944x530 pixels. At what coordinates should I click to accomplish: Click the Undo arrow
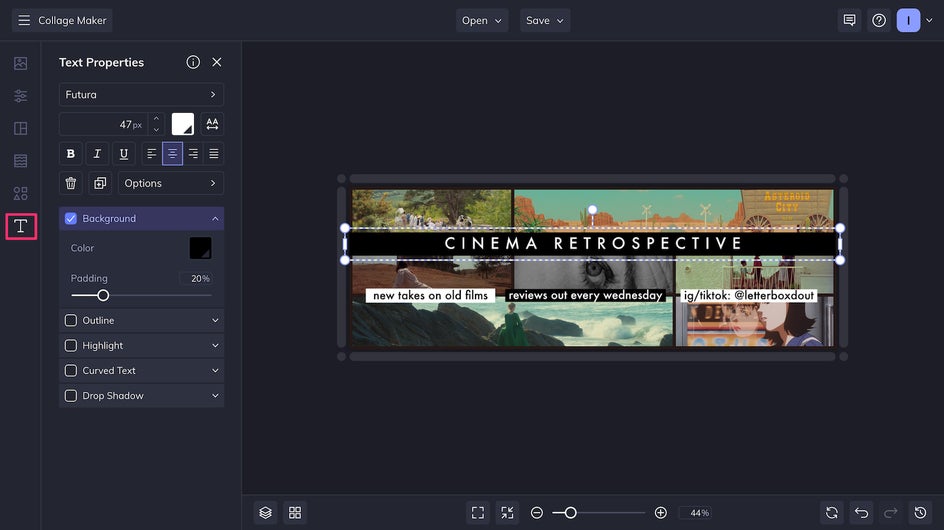click(861, 512)
